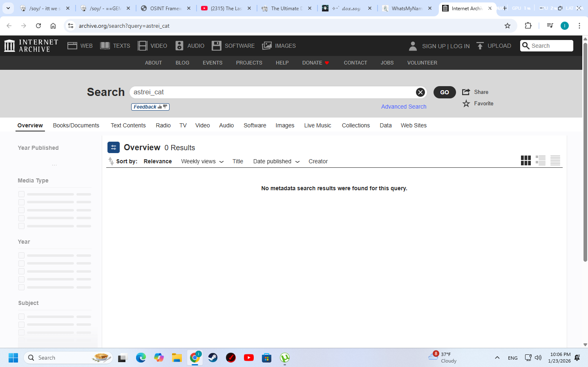The image size is (588, 367).
Task: Open Steam from the taskbar
Action: click(213, 358)
